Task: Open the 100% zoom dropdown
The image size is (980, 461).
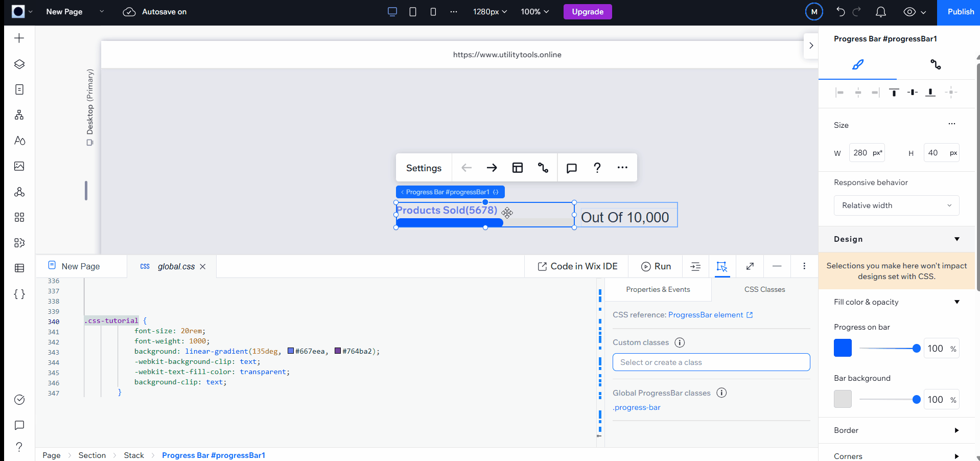Action: tap(535, 12)
